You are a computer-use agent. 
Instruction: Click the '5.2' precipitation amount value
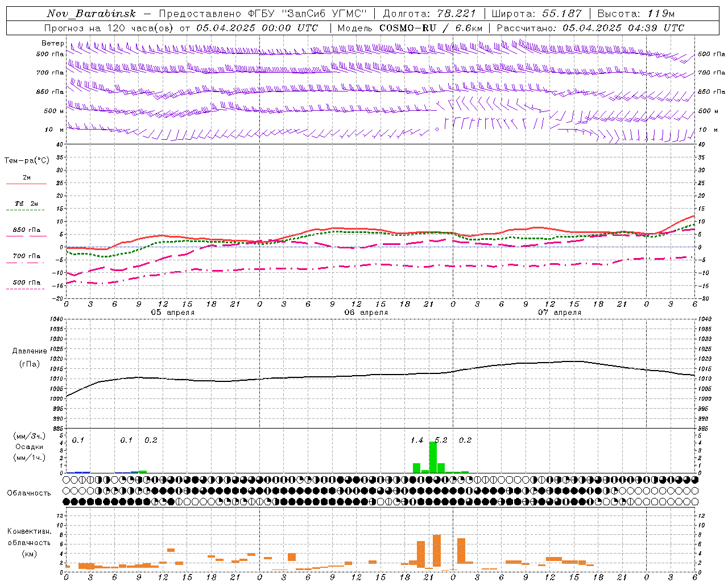pos(441,440)
